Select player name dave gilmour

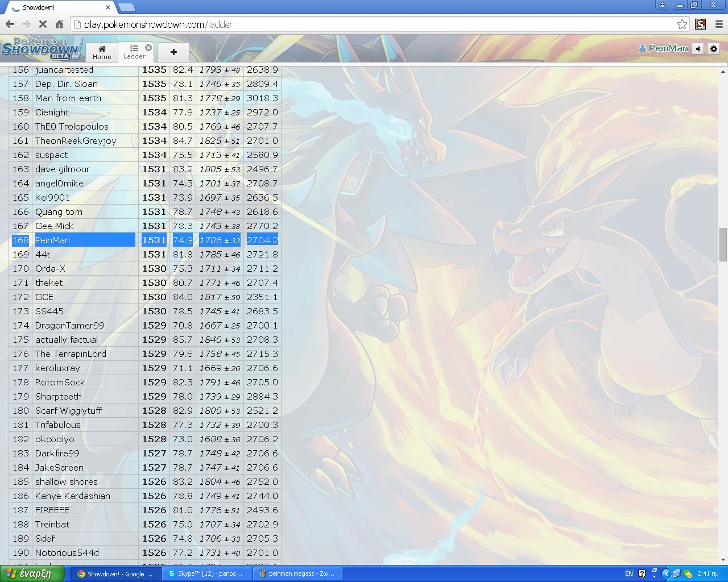point(63,169)
